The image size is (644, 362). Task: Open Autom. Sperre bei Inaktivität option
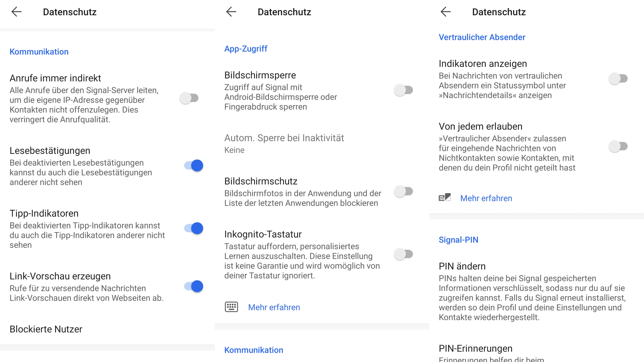pyautogui.click(x=322, y=144)
